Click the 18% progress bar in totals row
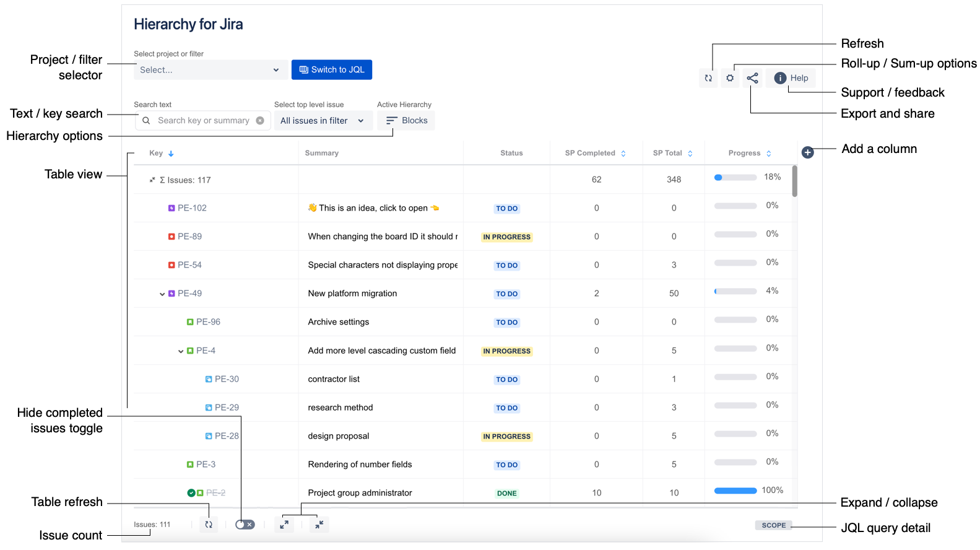Screen dimensions: 980x550 coord(735,177)
